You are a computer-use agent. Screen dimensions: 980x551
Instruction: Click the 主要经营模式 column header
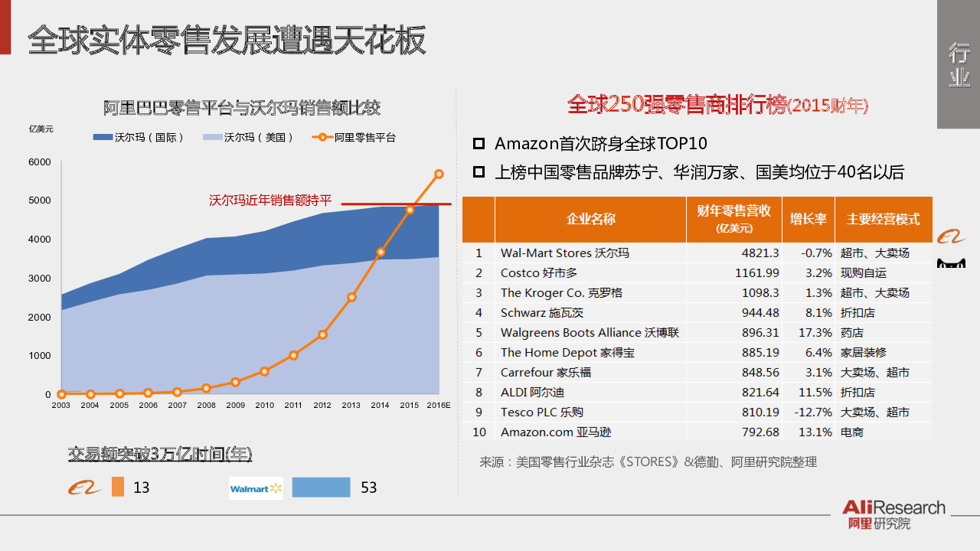[x=883, y=220]
